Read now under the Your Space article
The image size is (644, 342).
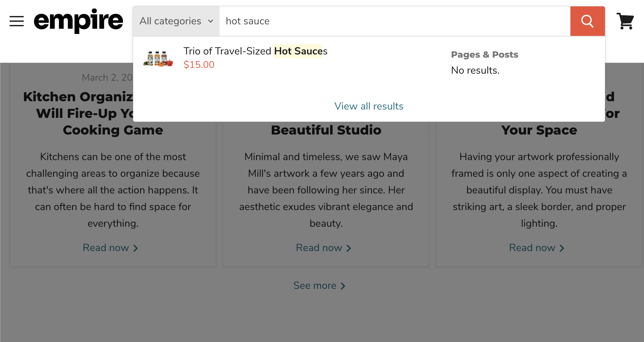pyautogui.click(x=536, y=248)
